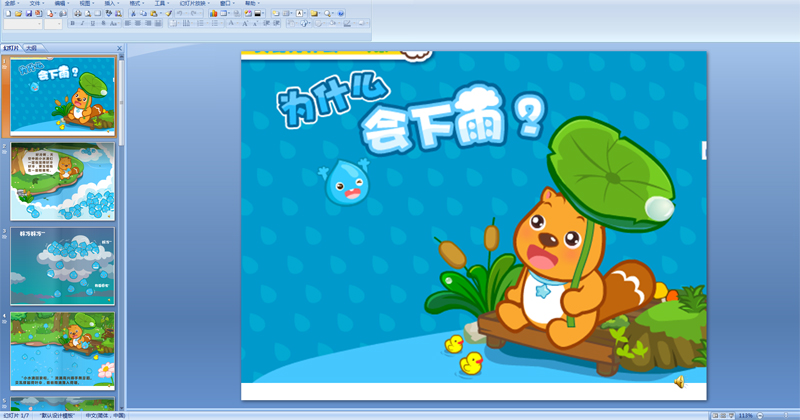Open the 全部 dropdown menu
The image size is (800, 420).
[x=12, y=4]
